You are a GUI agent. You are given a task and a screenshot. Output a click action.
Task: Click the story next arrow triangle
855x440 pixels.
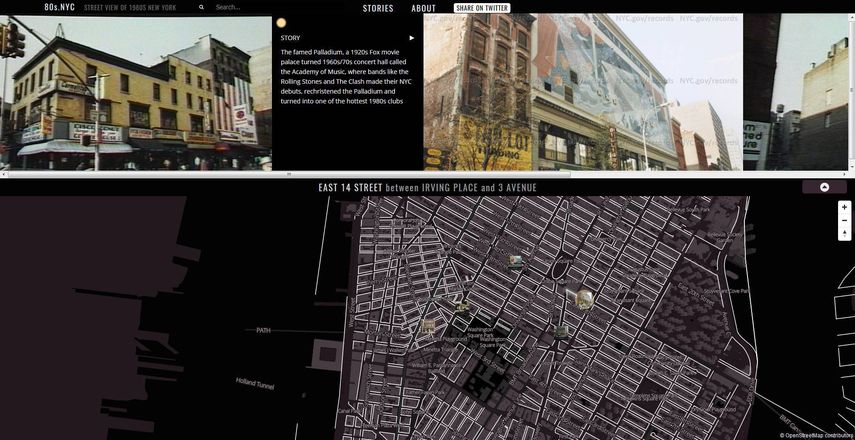[412, 38]
